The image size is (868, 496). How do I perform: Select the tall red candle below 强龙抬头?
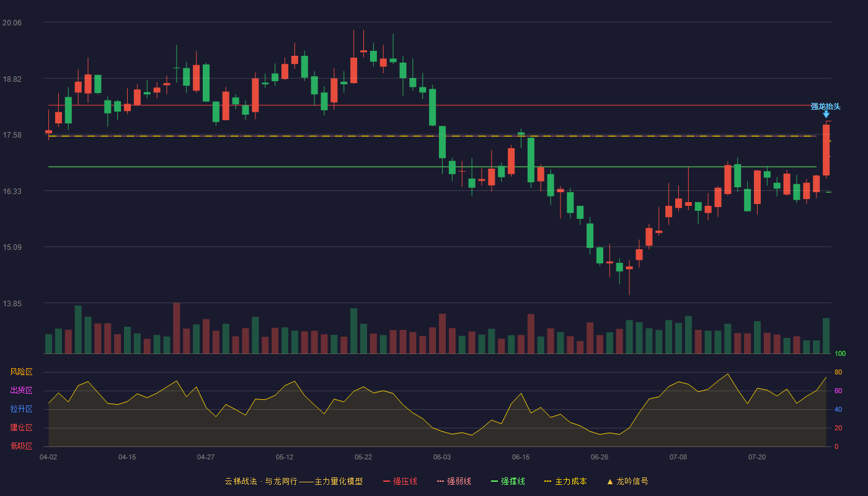tap(826, 150)
